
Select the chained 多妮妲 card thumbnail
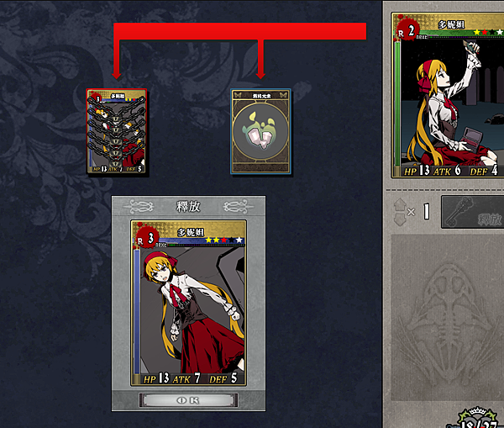click(117, 131)
